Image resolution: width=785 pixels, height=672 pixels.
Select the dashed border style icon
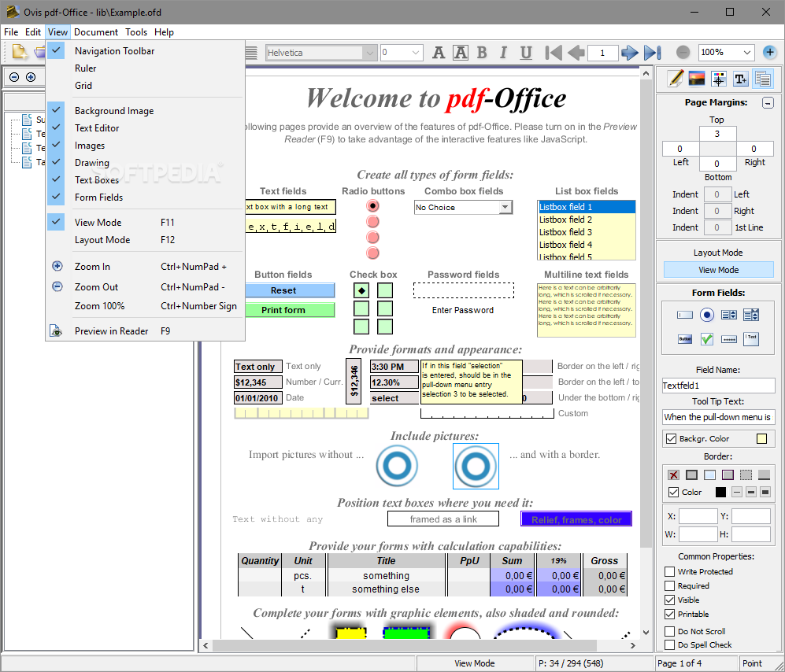click(746, 474)
